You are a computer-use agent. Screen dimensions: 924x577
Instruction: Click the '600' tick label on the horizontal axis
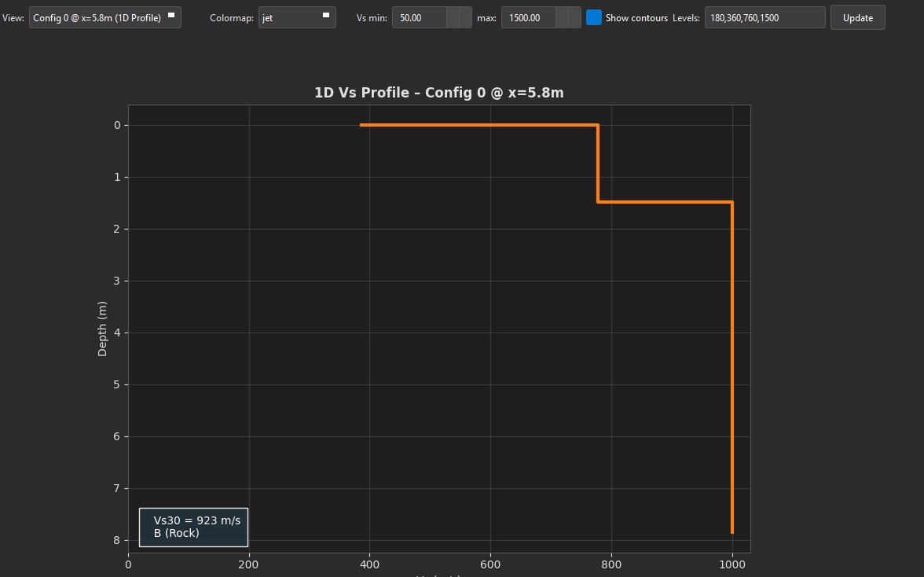click(490, 564)
